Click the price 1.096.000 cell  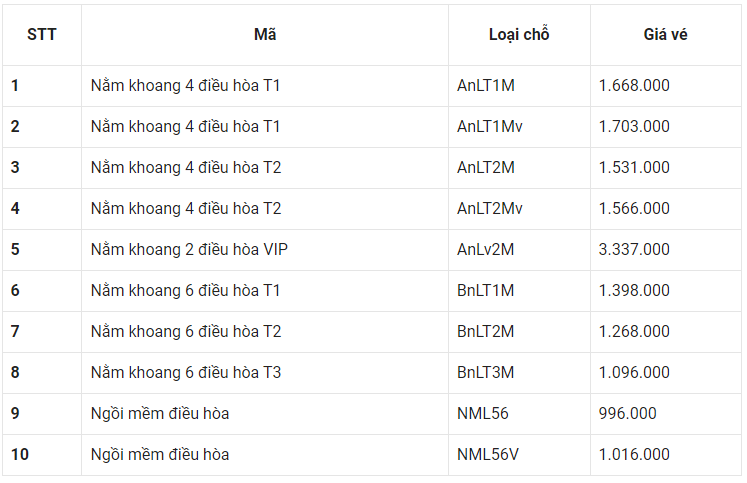(x=634, y=373)
